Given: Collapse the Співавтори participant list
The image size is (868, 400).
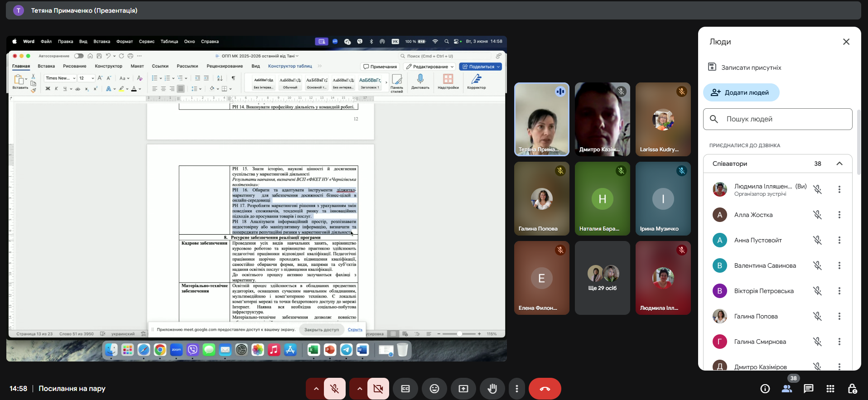Looking at the screenshot, I should (x=839, y=164).
